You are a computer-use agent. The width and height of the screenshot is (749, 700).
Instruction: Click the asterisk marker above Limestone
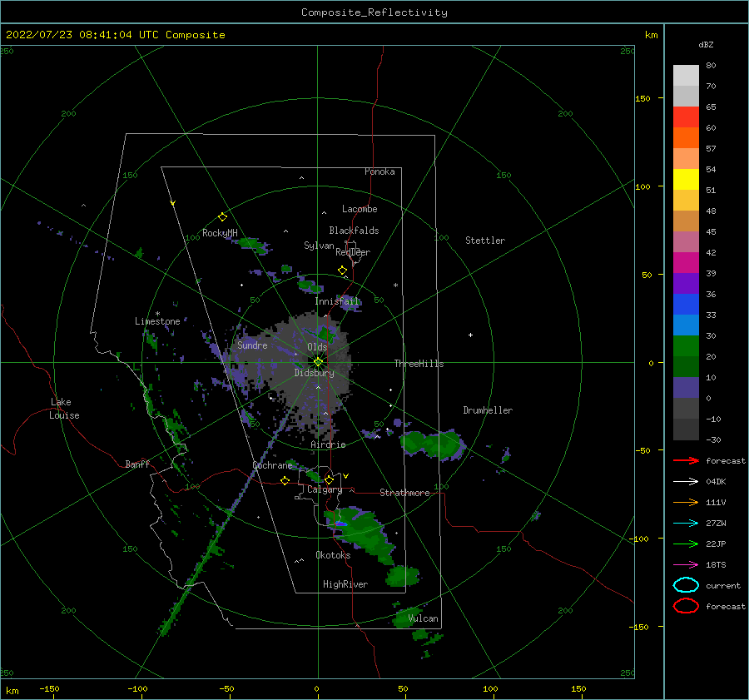click(x=157, y=314)
